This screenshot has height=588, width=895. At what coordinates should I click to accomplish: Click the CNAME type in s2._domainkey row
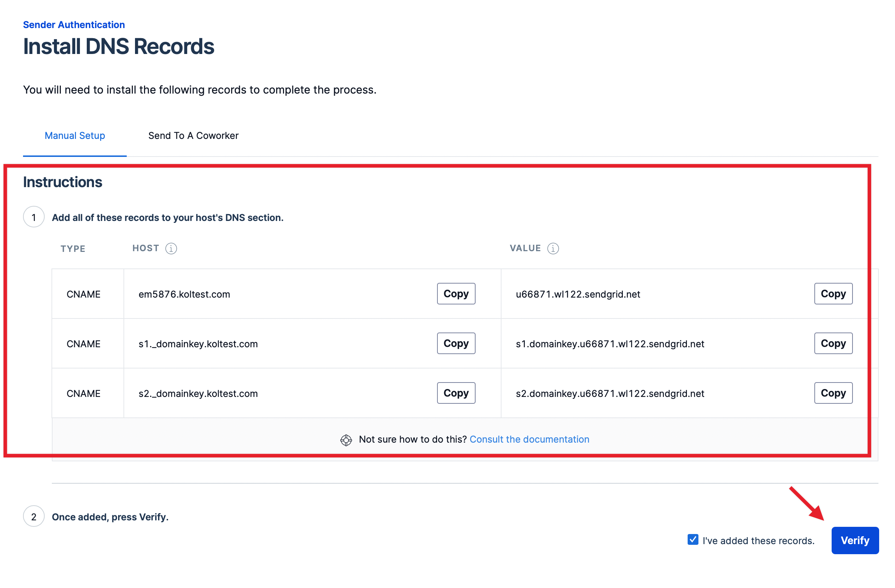(x=84, y=393)
